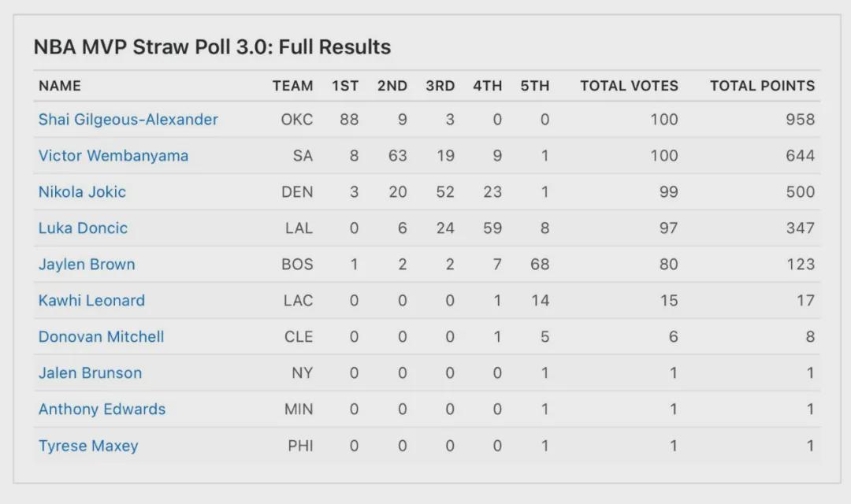Screen dimensions: 851x504
Task: Open Nikola Jokic player page
Action: pyautogui.click(x=82, y=192)
